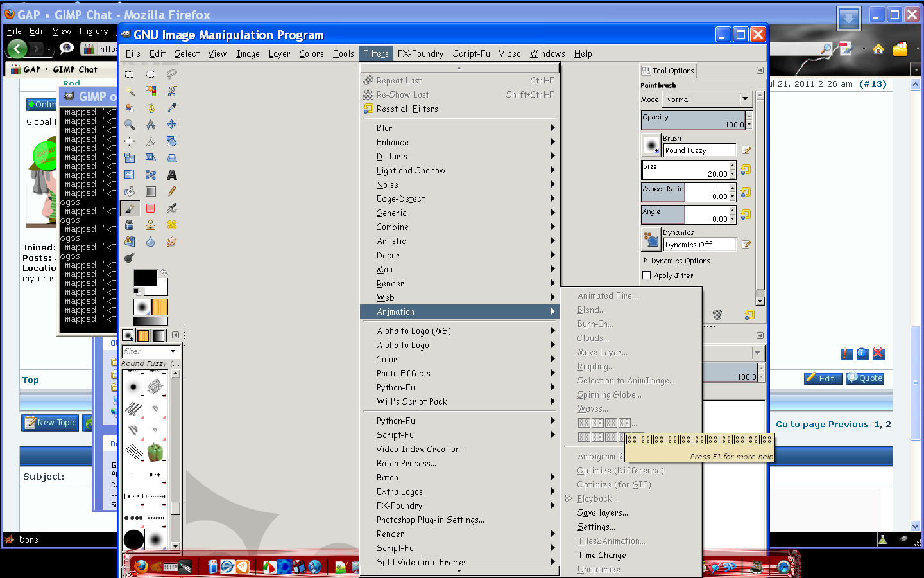The image size is (924, 578).
Task: Select the Clone stamp tool
Action: pyautogui.click(x=151, y=225)
